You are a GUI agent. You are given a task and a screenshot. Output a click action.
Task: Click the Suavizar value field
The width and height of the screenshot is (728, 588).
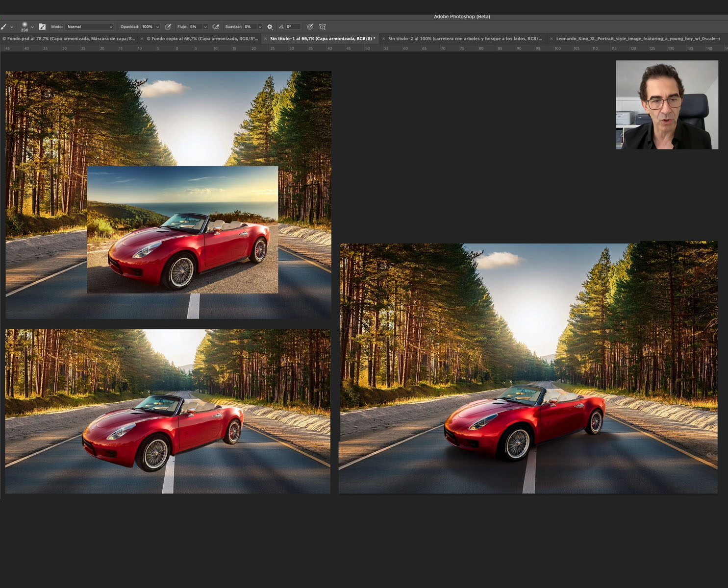pos(250,27)
